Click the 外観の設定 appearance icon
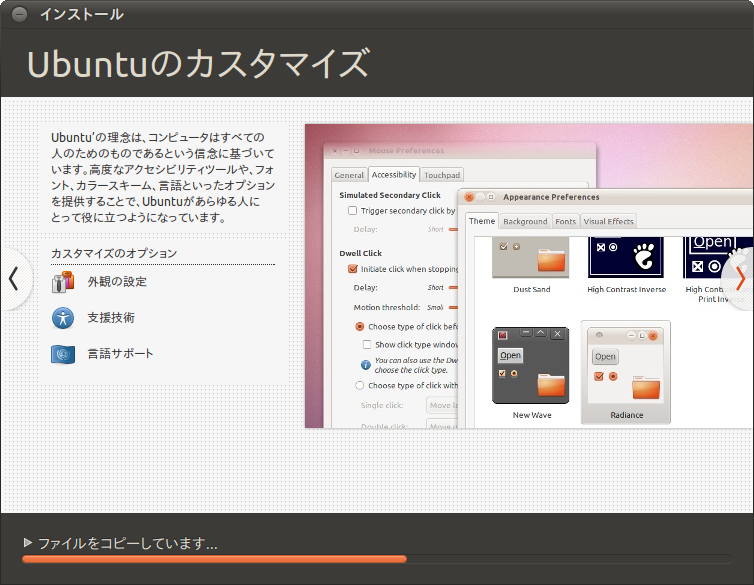This screenshot has width=754, height=585. [63, 282]
